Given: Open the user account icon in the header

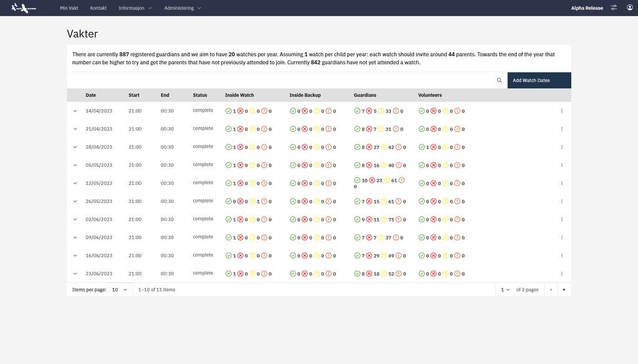Looking at the screenshot, I should (628, 6).
